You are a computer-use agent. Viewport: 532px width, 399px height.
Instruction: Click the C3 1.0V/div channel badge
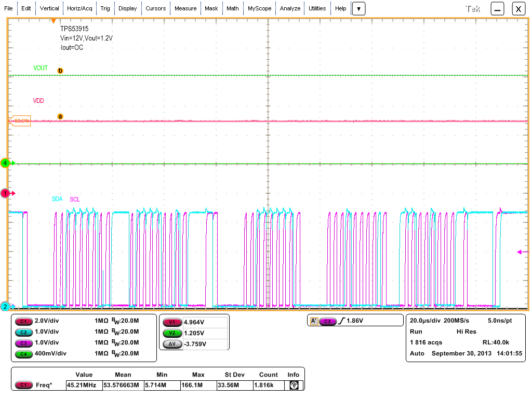click(23, 343)
